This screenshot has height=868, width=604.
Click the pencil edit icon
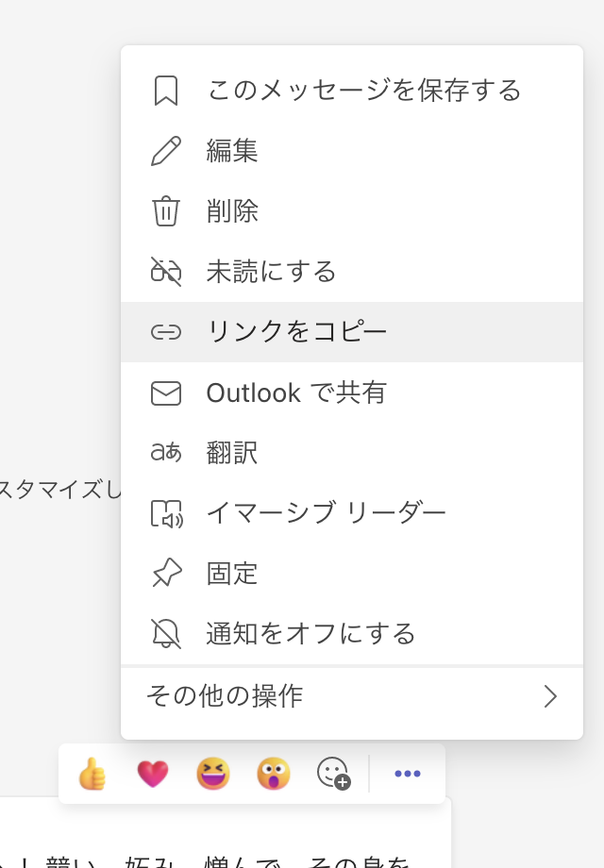[x=166, y=151]
